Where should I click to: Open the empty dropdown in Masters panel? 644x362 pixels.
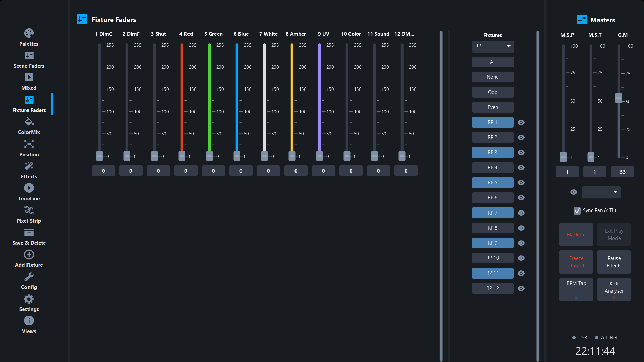pos(601,192)
